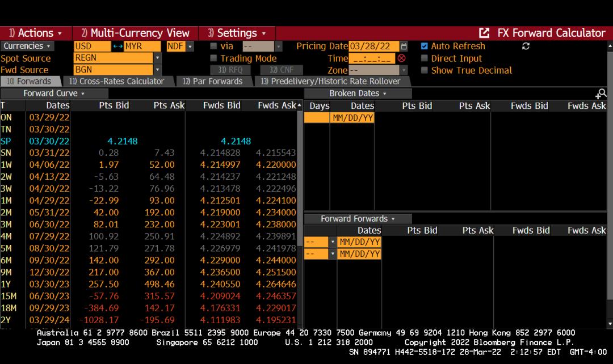Screen dimensions: 613x364
Task: Open the Par Forwards tab
Action: [x=212, y=81]
